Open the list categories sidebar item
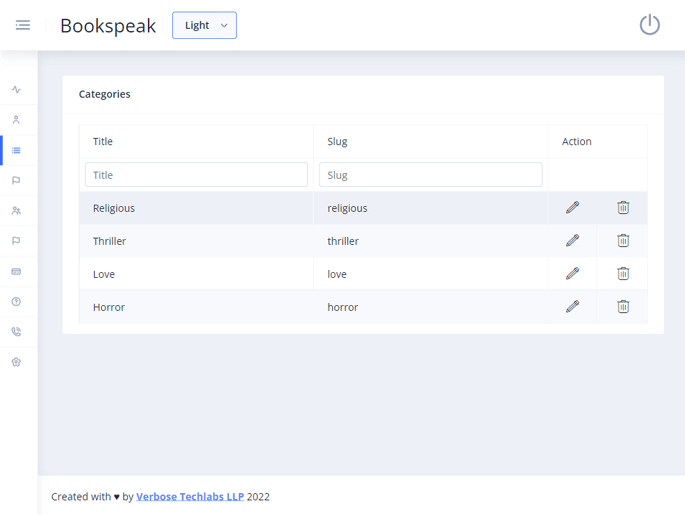Image resolution: width=685 pixels, height=515 pixels. 16,150
